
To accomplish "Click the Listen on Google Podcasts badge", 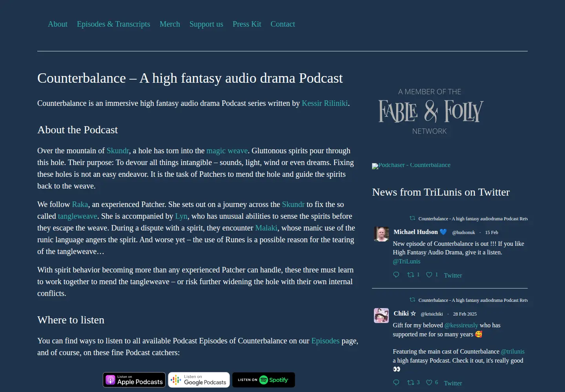I will (x=199, y=380).
